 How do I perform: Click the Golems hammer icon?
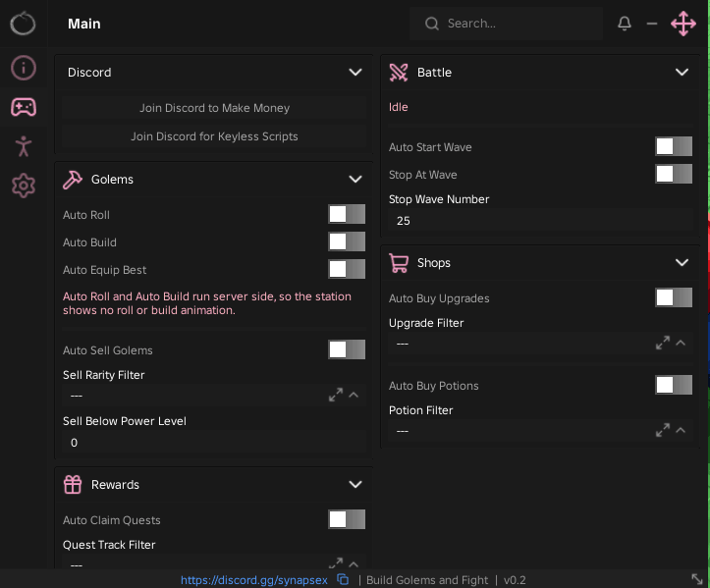(73, 180)
